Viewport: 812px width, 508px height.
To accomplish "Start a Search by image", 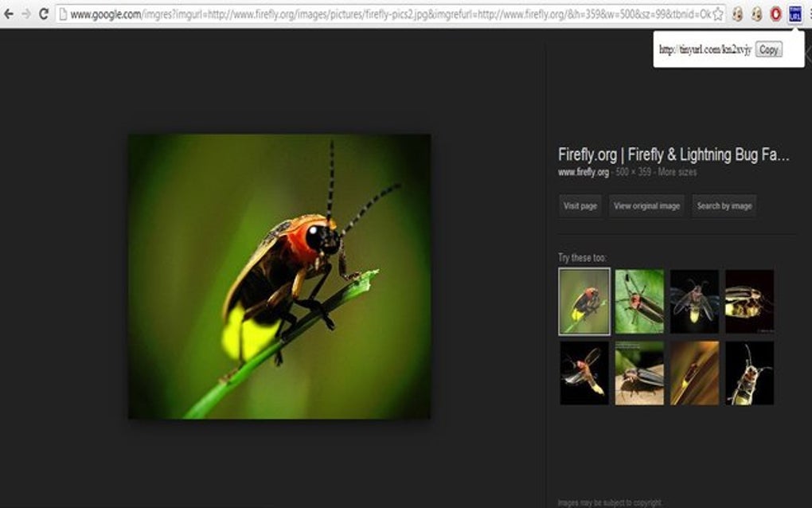I will (x=724, y=205).
